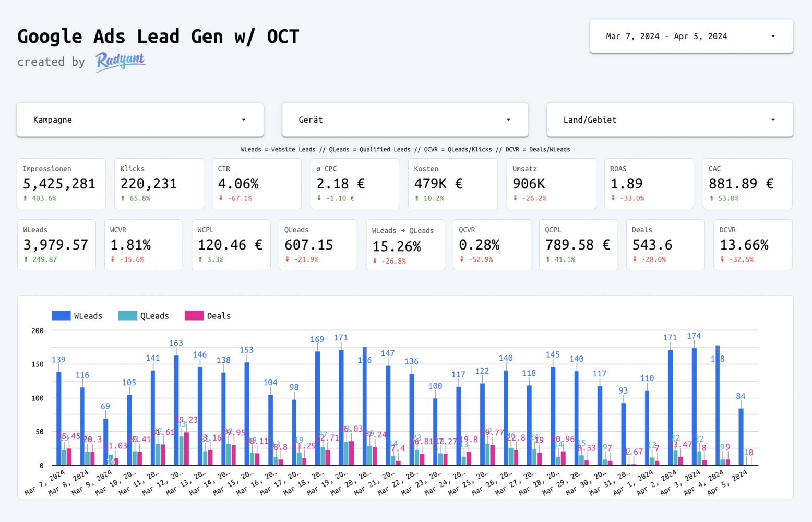
Task: Toggle the Deals legend series
Action: pyautogui.click(x=208, y=316)
